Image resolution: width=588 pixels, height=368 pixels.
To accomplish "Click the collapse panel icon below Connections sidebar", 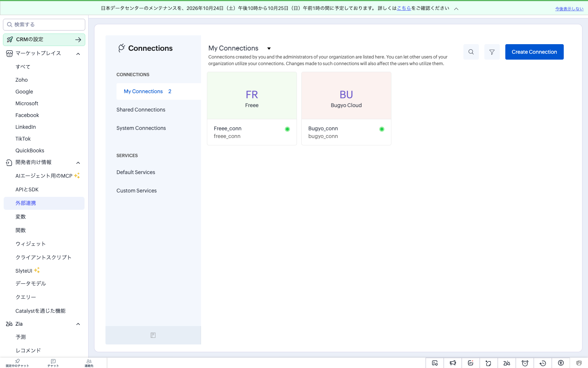I will tap(153, 335).
